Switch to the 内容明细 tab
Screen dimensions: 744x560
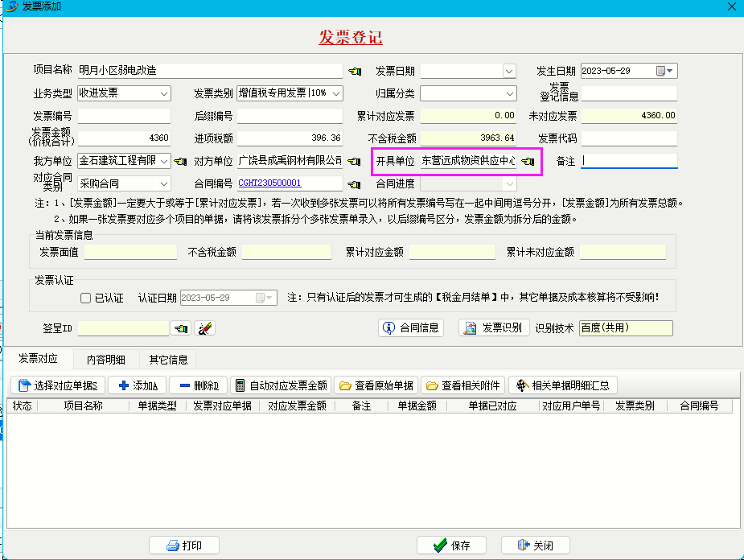click(105, 359)
